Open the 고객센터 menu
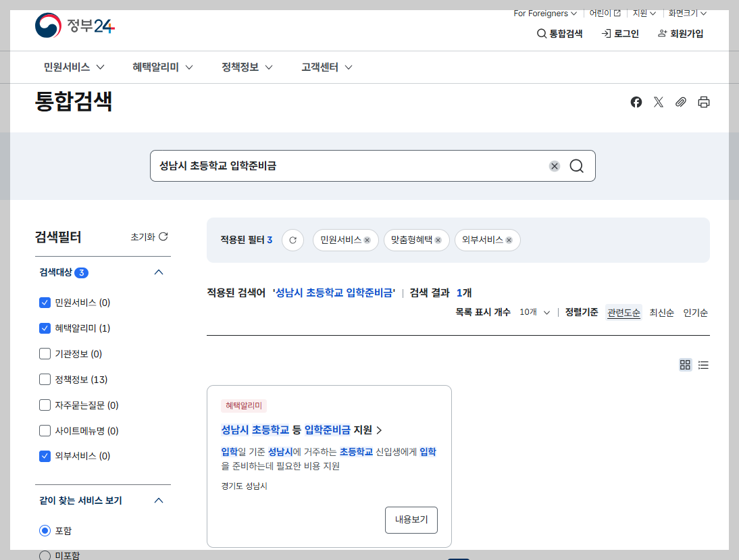739x560 pixels. point(320,67)
